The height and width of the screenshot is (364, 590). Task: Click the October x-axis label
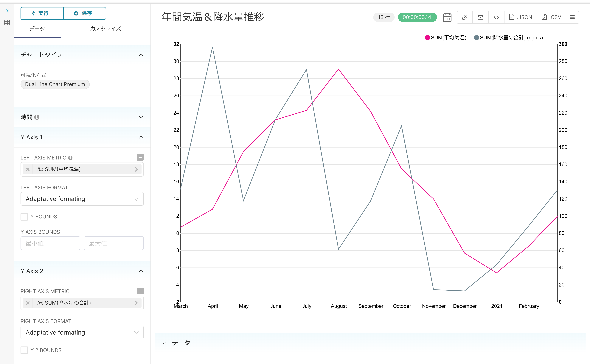402,306
